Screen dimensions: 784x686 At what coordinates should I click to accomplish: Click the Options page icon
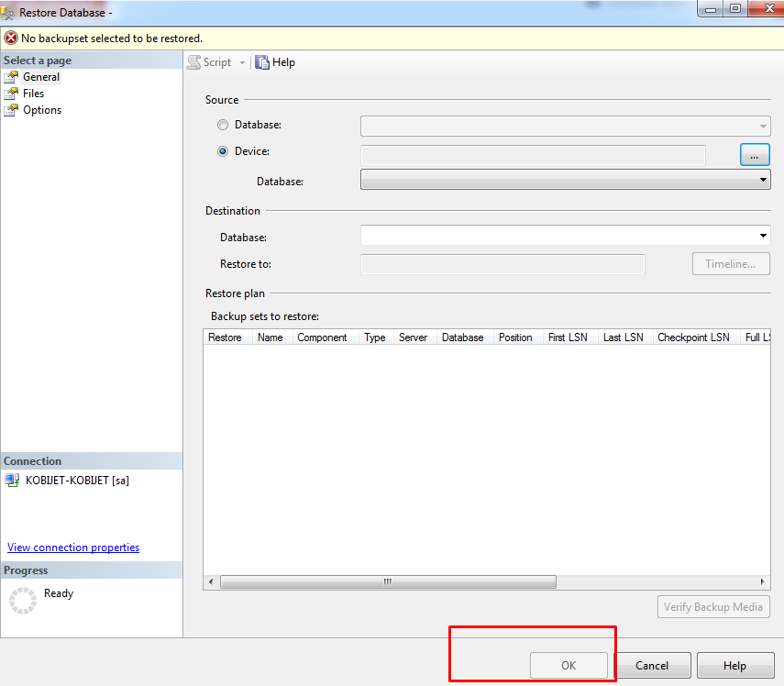(11, 110)
